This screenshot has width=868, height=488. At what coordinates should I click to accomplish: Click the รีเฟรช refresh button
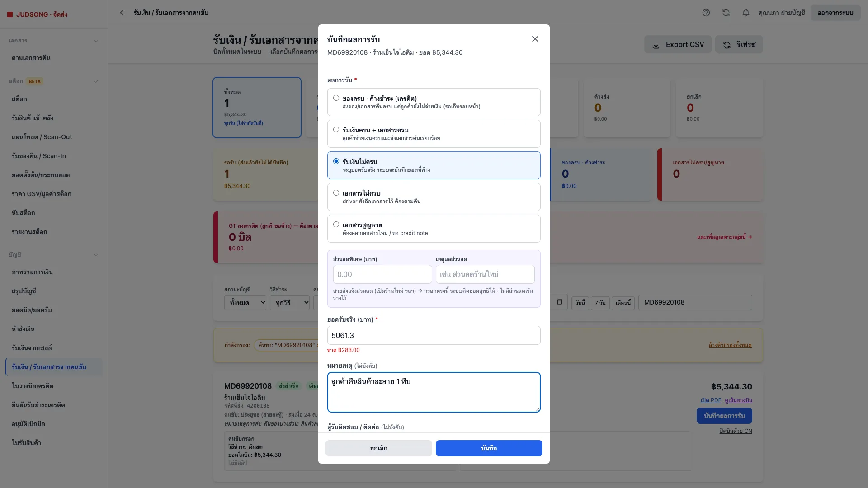point(739,44)
